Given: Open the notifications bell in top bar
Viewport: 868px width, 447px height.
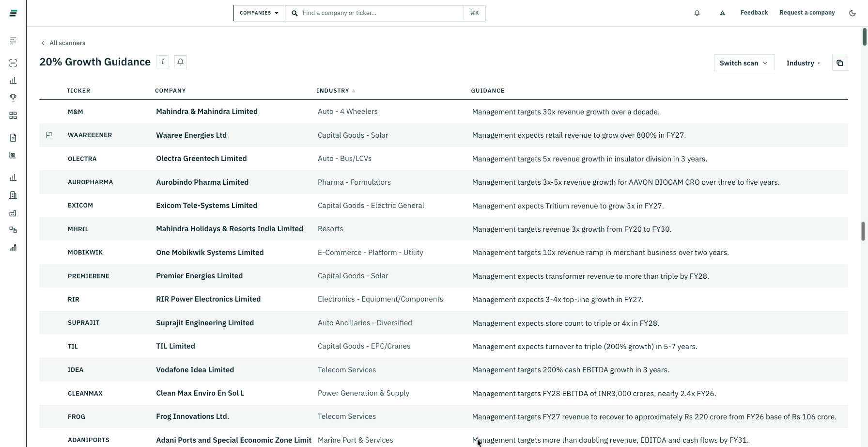Looking at the screenshot, I should click(697, 13).
